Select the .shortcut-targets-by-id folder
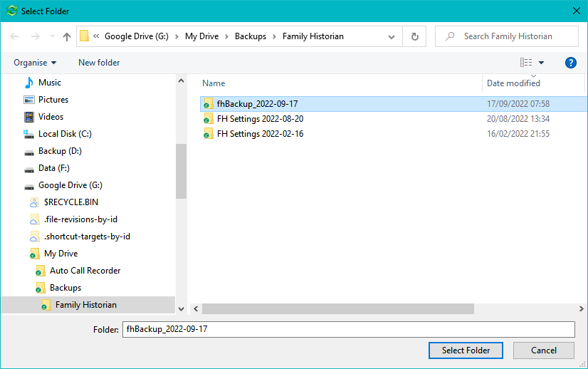Screen dimensions: 588x369 [87, 237]
